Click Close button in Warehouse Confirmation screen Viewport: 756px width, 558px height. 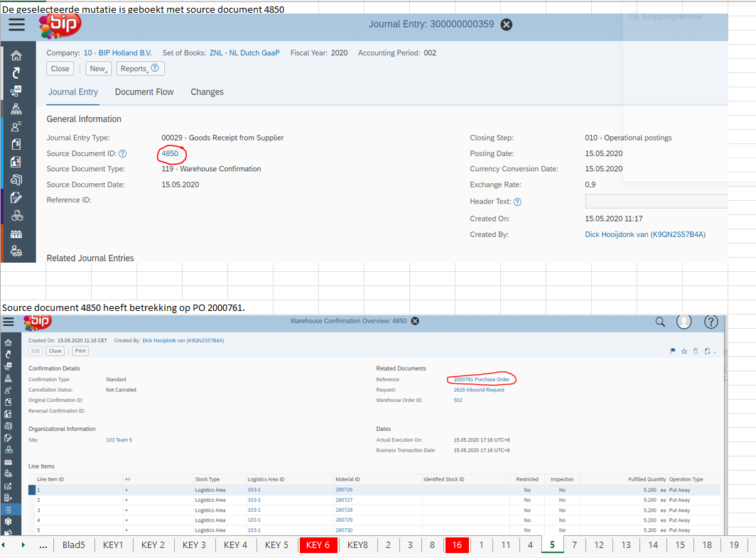[55, 351]
